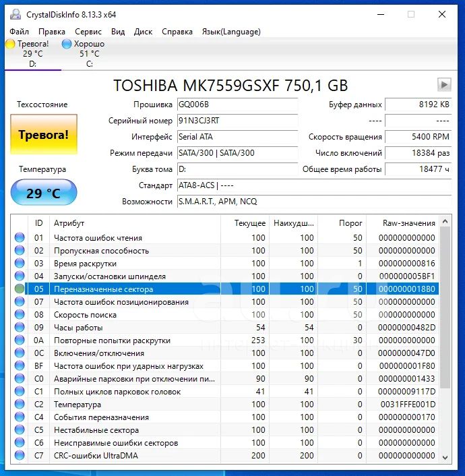This screenshot has width=465, height=476.
Task: Minimize the CrystalDiskInfo window
Action: (381, 14)
